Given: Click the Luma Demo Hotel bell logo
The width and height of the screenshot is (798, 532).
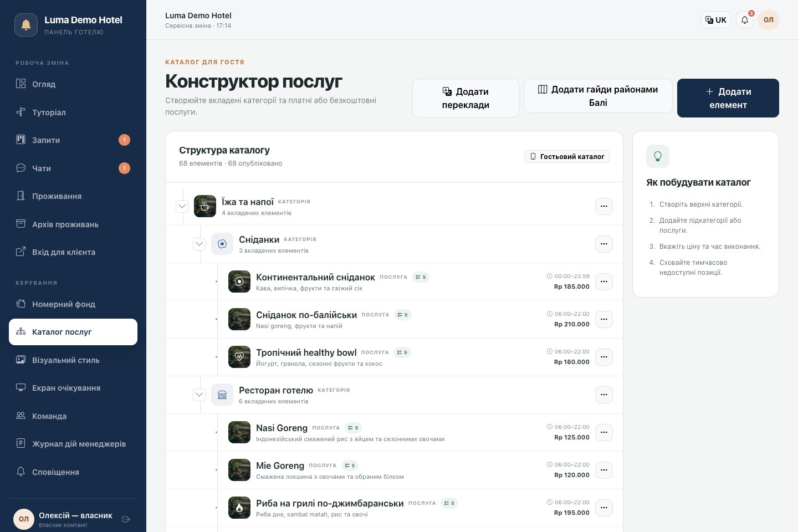Looking at the screenshot, I should pos(26,25).
